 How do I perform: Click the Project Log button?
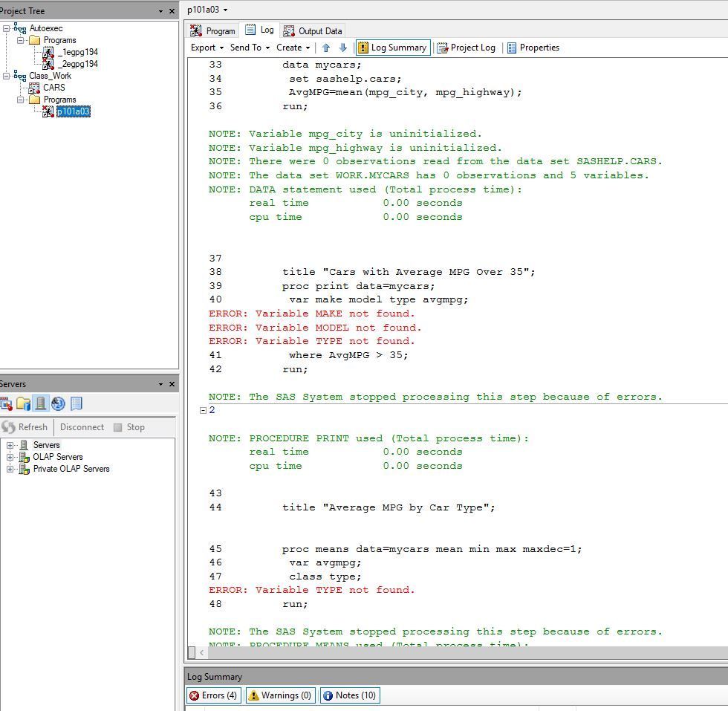tap(466, 48)
